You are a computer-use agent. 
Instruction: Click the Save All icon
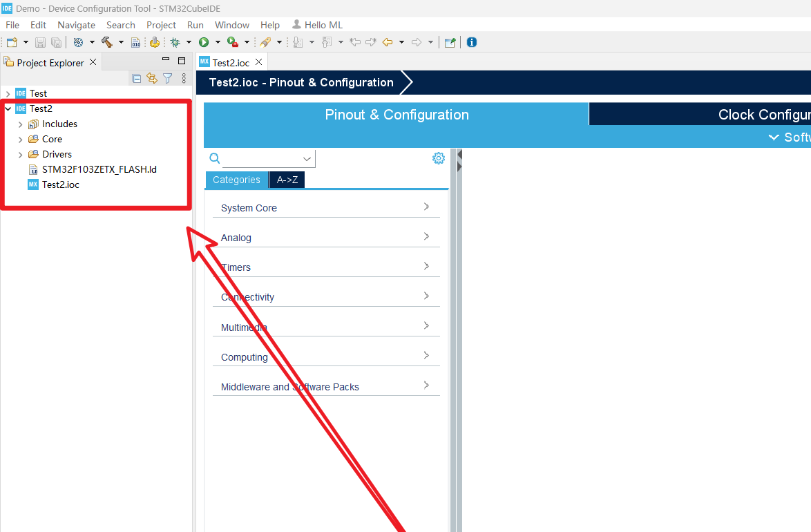pyautogui.click(x=57, y=42)
